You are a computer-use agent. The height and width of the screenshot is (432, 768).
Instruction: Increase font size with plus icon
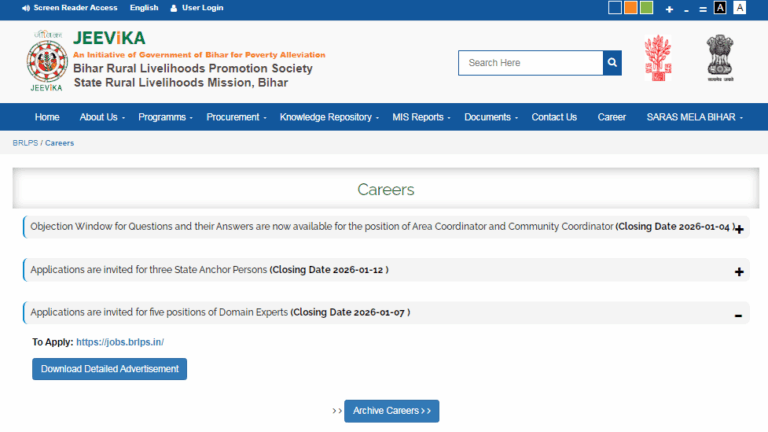click(x=669, y=9)
